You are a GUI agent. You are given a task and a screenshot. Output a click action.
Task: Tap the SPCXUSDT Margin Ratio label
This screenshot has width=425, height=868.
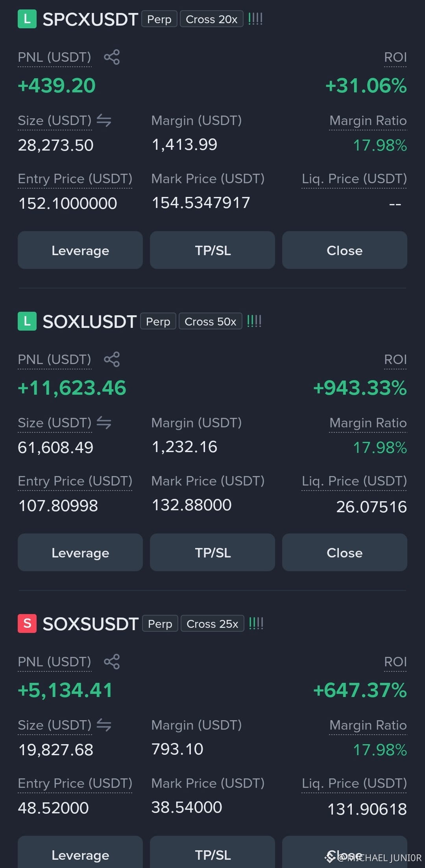point(368,121)
